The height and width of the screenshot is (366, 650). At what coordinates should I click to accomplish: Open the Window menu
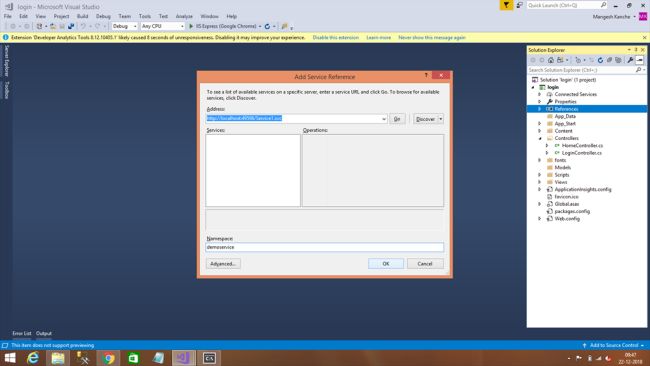pyautogui.click(x=209, y=16)
